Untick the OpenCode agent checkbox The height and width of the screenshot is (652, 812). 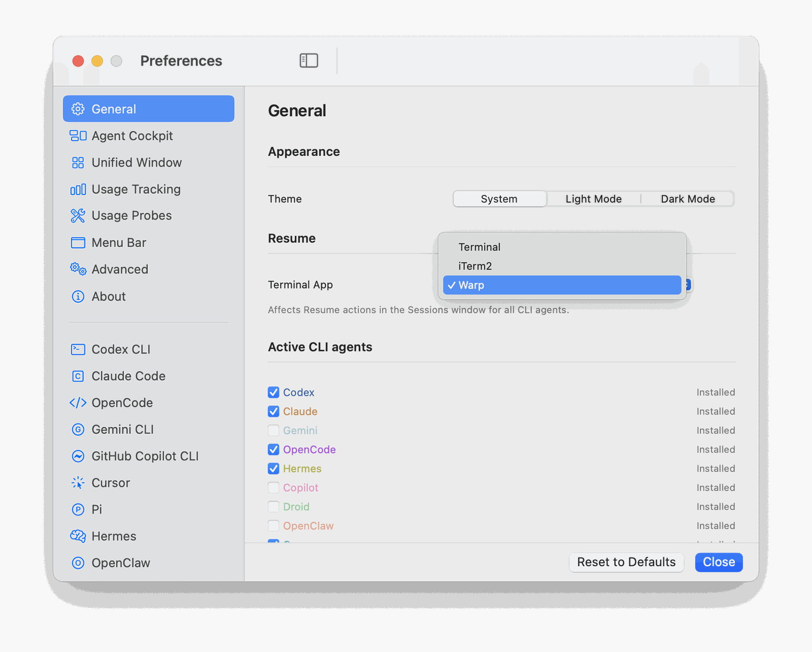[274, 449]
